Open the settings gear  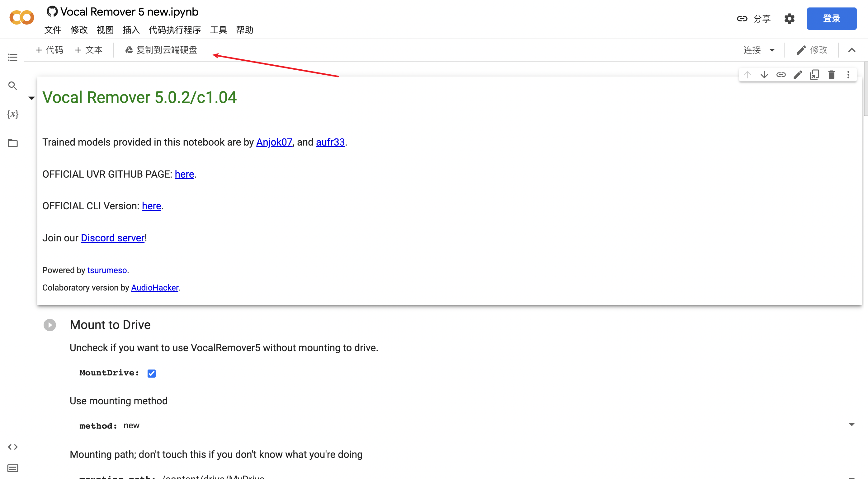tap(789, 19)
